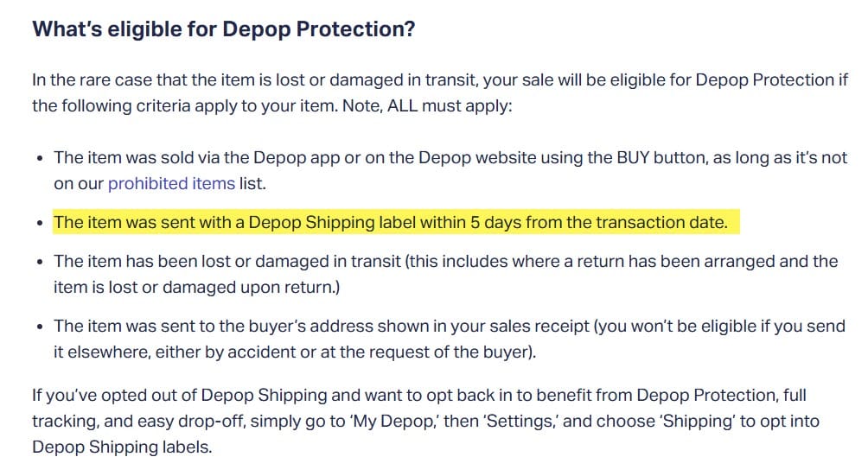Open the prohibited items link

point(171,183)
